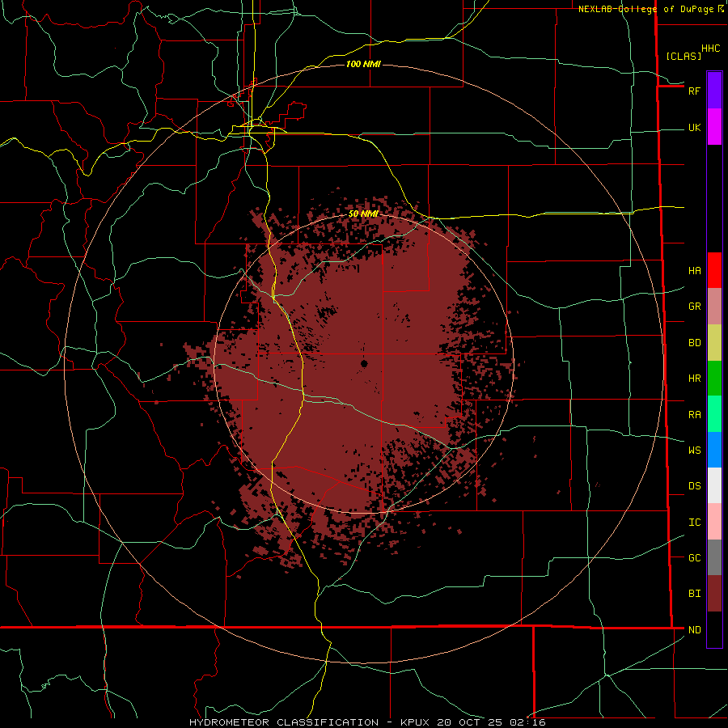Click the GR legend label

pyautogui.click(x=694, y=307)
